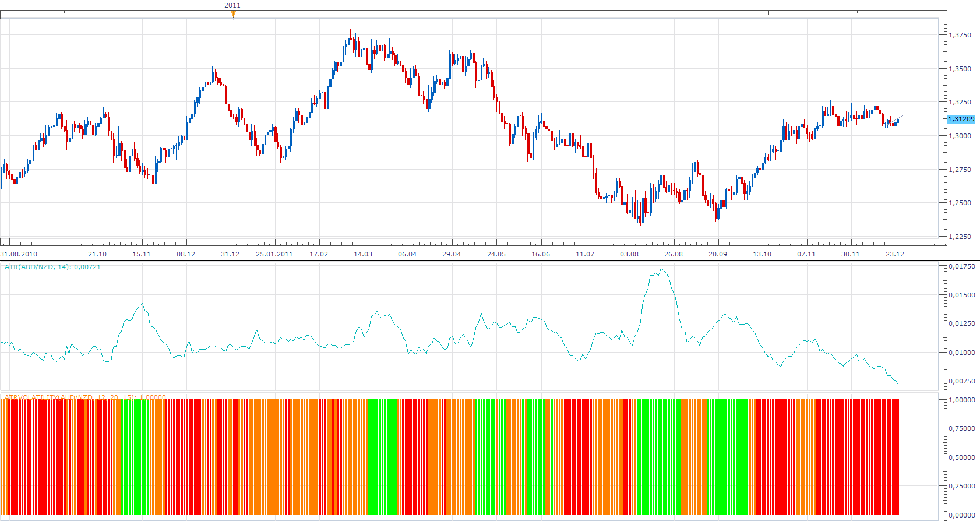Select the 25.01.2011 date label
The height and width of the screenshot is (521, 980).
click(x=274, y=254)
